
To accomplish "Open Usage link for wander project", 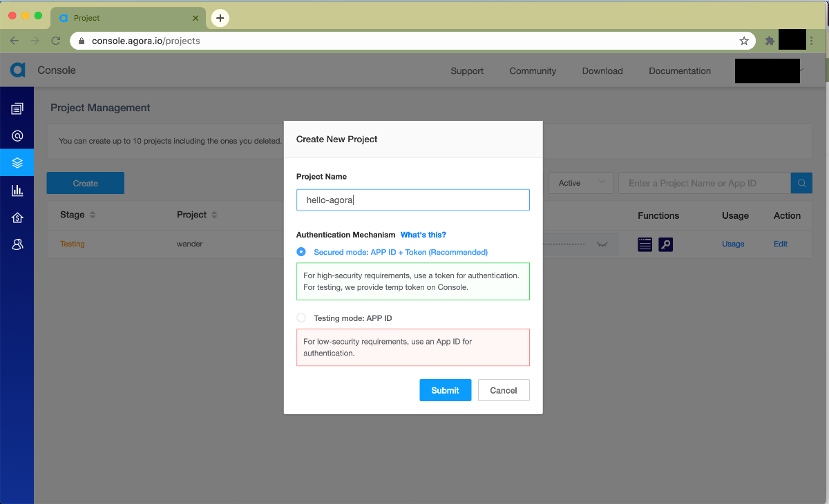I will [x=733, y=244].
